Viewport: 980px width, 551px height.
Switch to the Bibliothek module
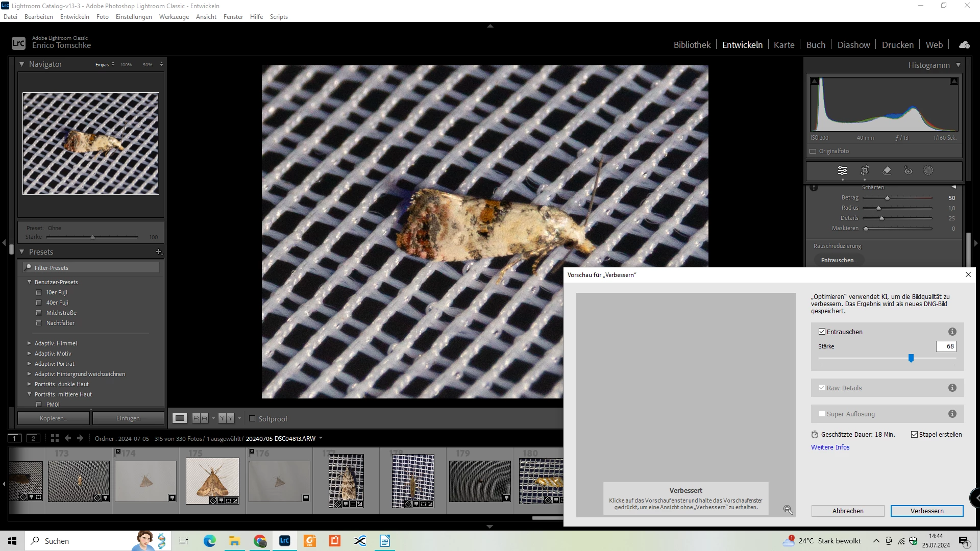point(692,45)
